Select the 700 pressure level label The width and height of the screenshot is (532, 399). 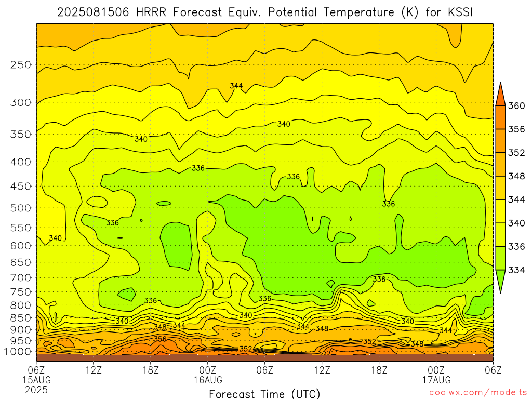click(x=21, y=277)
